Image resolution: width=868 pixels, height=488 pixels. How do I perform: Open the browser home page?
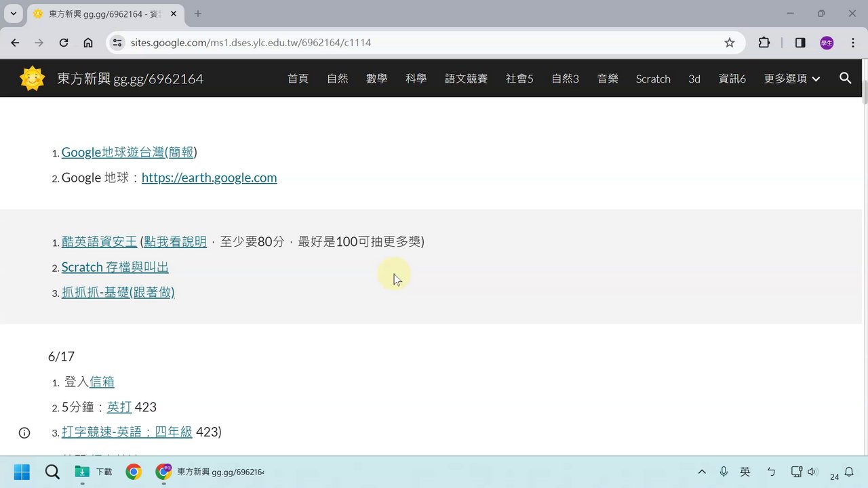tap(88, 43)
